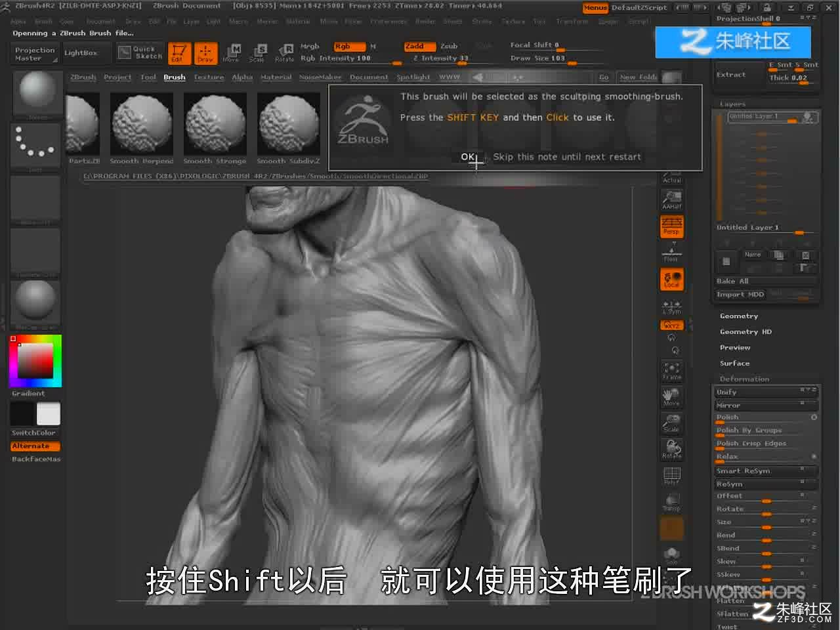Collapse the Deformation subpalette

[x=744, y=379]
